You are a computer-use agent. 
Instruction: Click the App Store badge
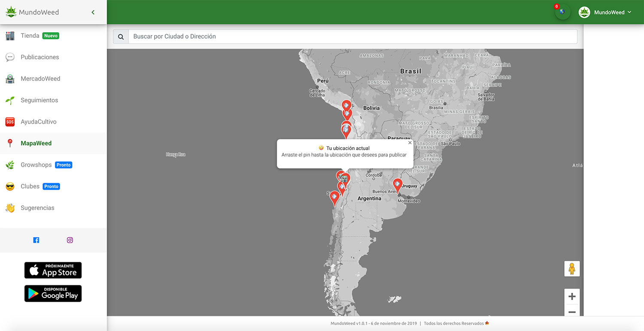coord(53,270)
